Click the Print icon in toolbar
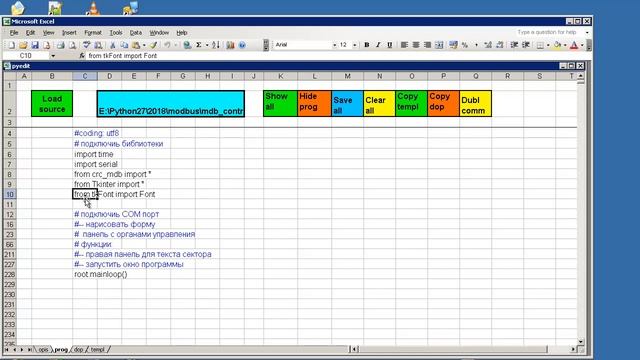 click(x=60, y=45)
